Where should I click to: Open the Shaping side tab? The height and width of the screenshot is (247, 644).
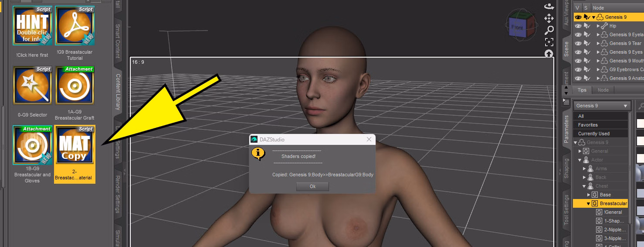click(x=566, y=168)
